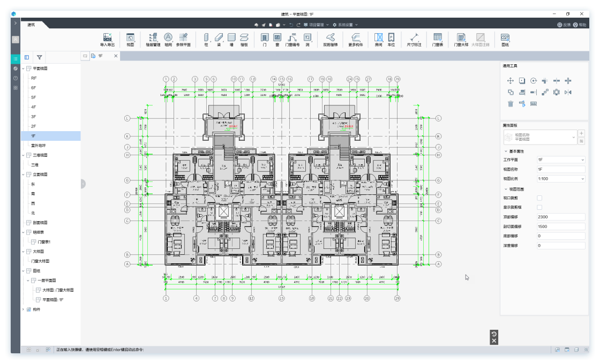Click the delete trash icon in 通用工具
The height and width of the screenshot is (364, 600).
coord(511,104)
